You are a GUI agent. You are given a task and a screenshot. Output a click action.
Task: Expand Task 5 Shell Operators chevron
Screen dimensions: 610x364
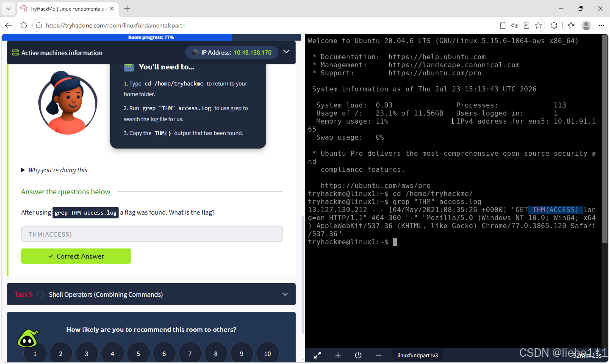(285, 294)
